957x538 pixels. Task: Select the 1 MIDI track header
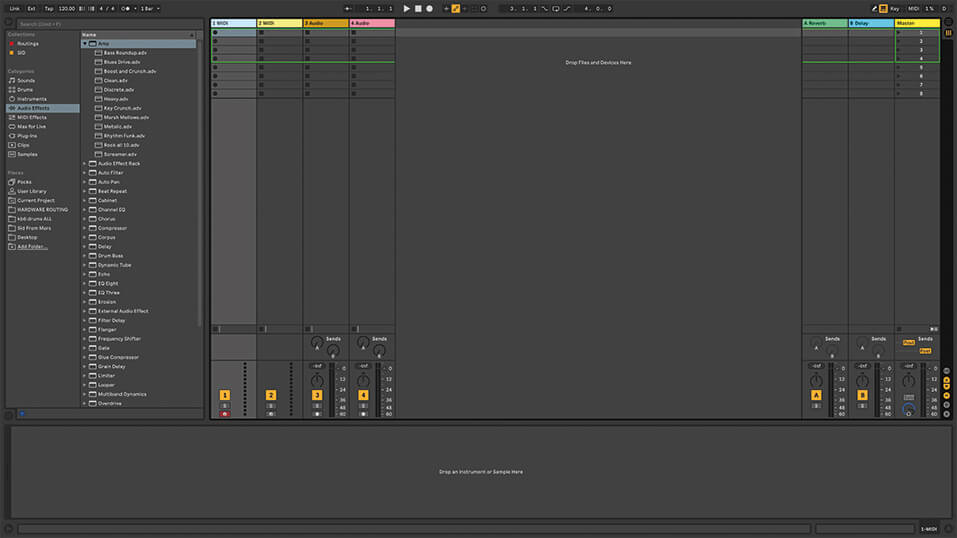pos(234,23)
